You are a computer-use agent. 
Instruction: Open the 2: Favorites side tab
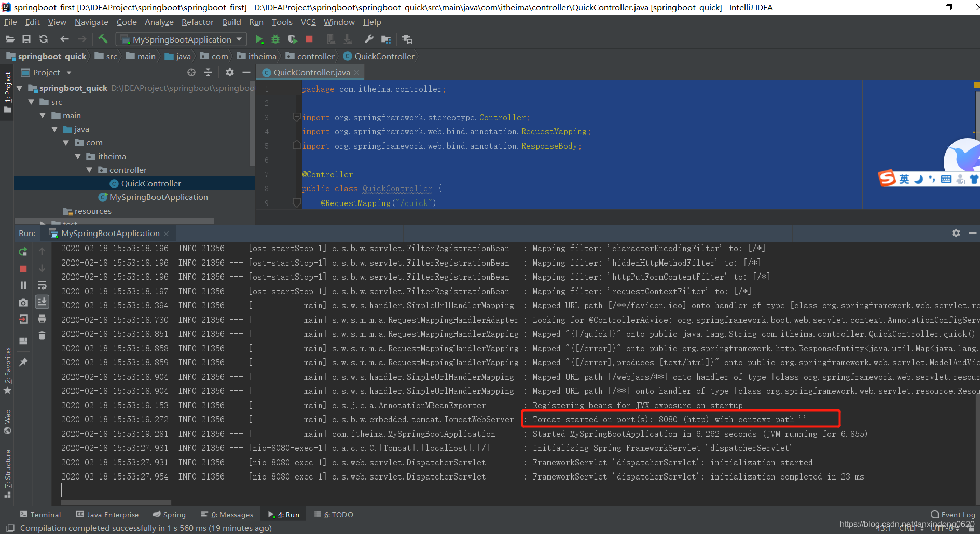7,371
